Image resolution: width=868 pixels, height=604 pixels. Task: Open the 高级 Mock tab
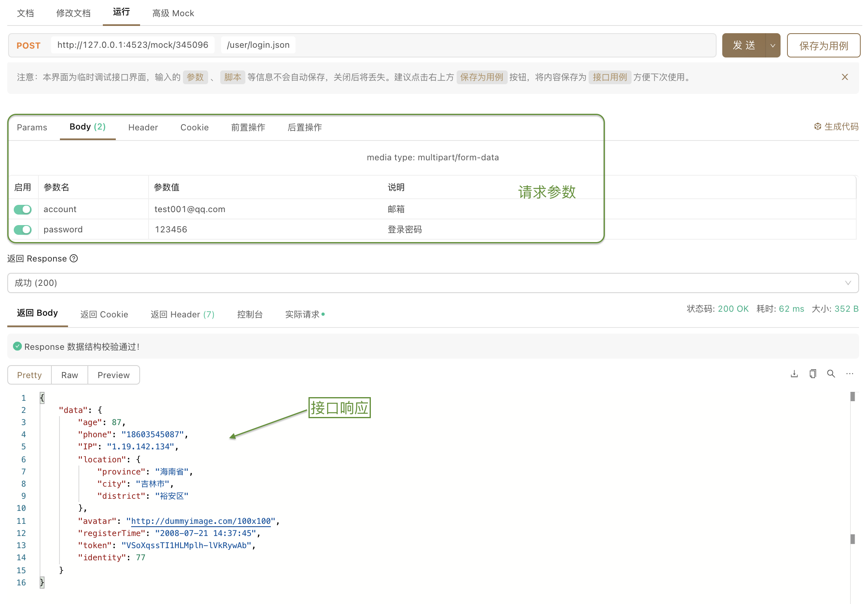[173, 13]
